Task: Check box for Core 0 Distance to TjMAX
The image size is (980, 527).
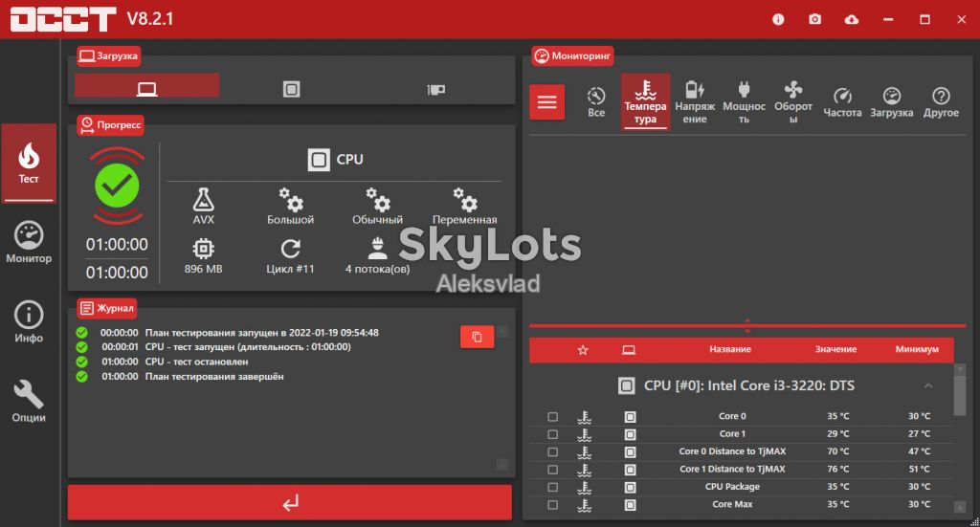Action: pyautogui.click(x=552, y=451)
